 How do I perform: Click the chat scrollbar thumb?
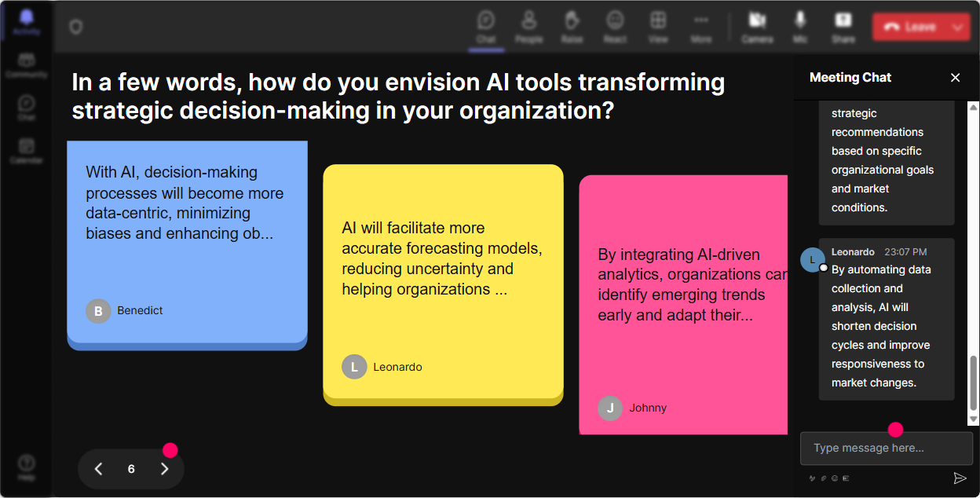tap(974, 383)
